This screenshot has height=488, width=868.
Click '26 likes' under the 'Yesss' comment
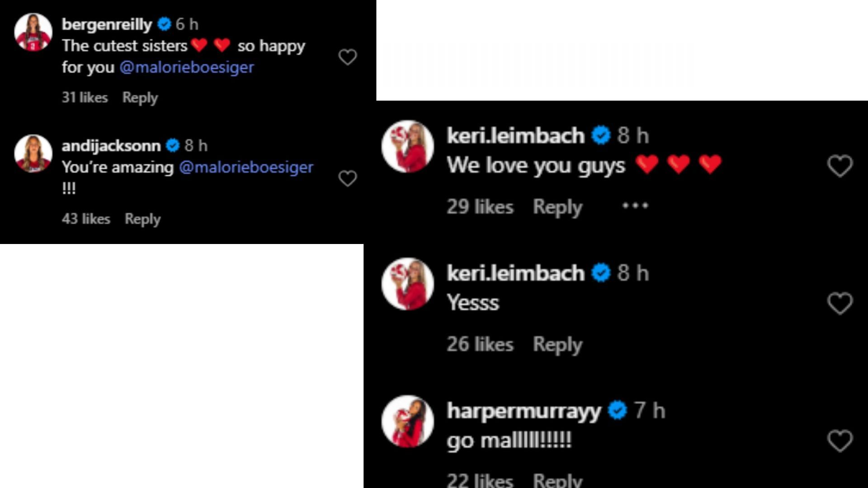pos(480,344)
